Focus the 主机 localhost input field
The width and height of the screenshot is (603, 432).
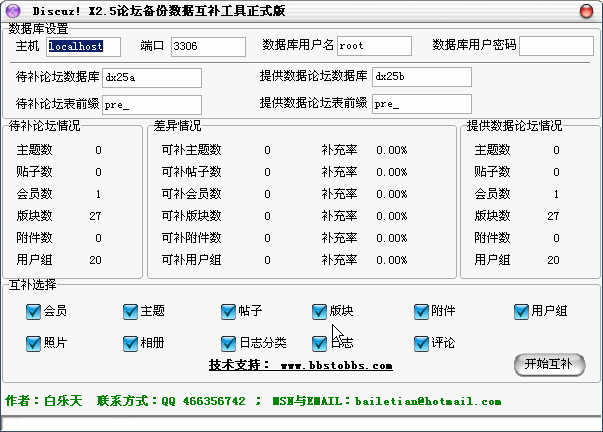pos(83,47)
